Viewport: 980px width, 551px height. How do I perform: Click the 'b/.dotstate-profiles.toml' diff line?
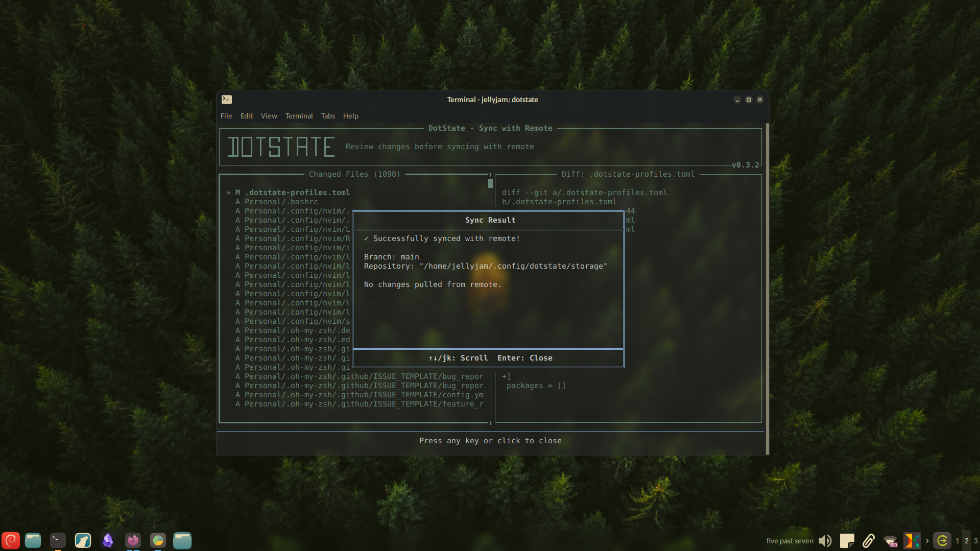point(559,202)
